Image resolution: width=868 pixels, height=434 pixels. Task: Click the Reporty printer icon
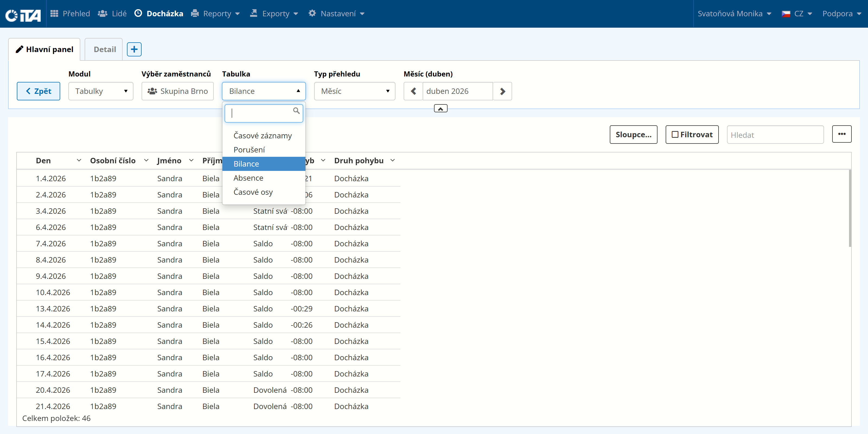(195, 14)
